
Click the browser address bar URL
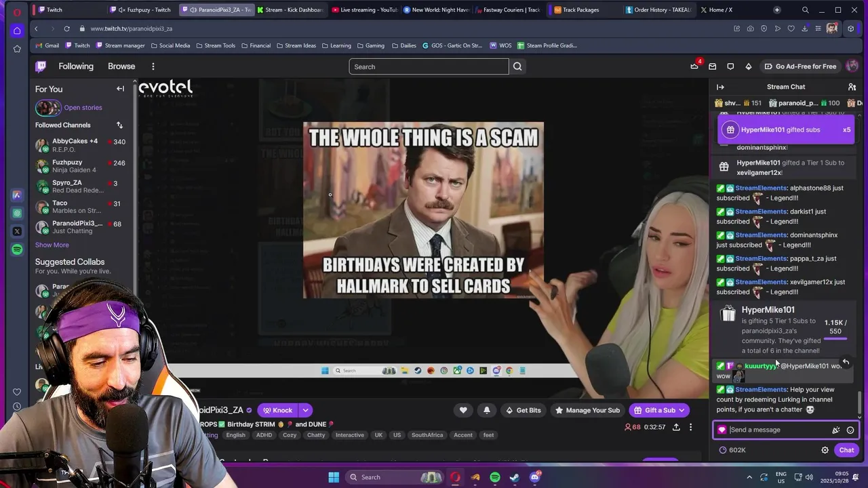pos(132,28)
